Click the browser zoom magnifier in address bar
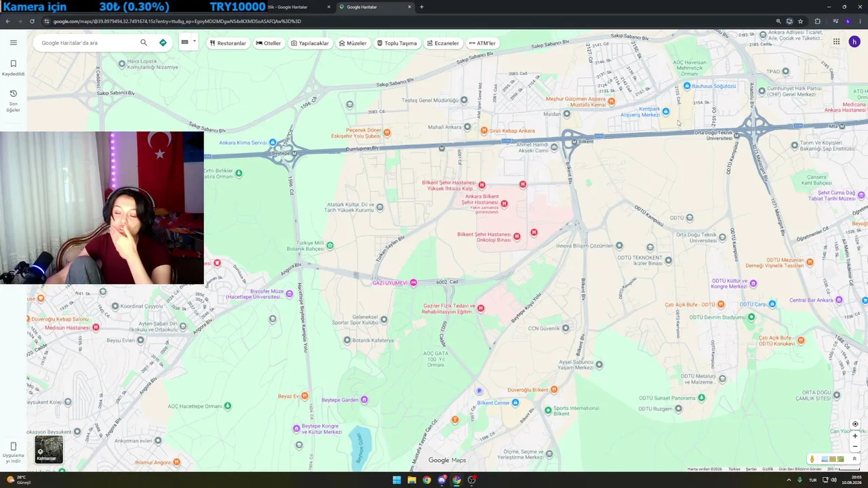 pos(778,21)
